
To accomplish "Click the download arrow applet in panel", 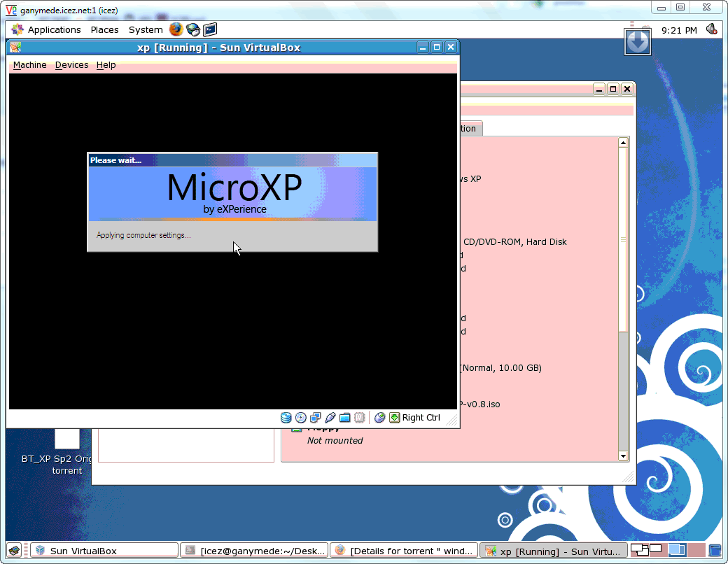I will tap(638, 42).
